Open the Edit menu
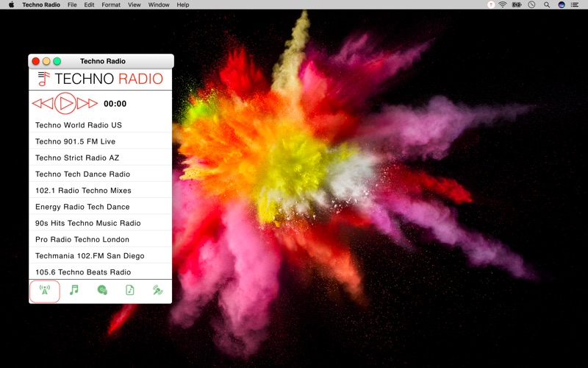This screenshot has width=588, height=368. pos(89,4)
